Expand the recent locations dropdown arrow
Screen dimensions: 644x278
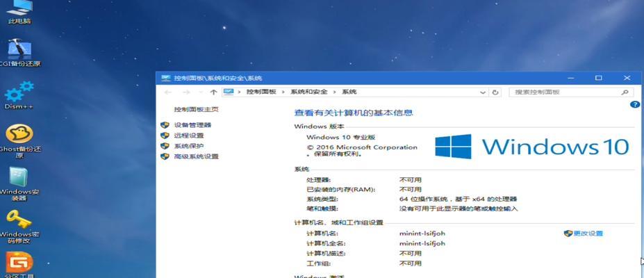[201, 92]
